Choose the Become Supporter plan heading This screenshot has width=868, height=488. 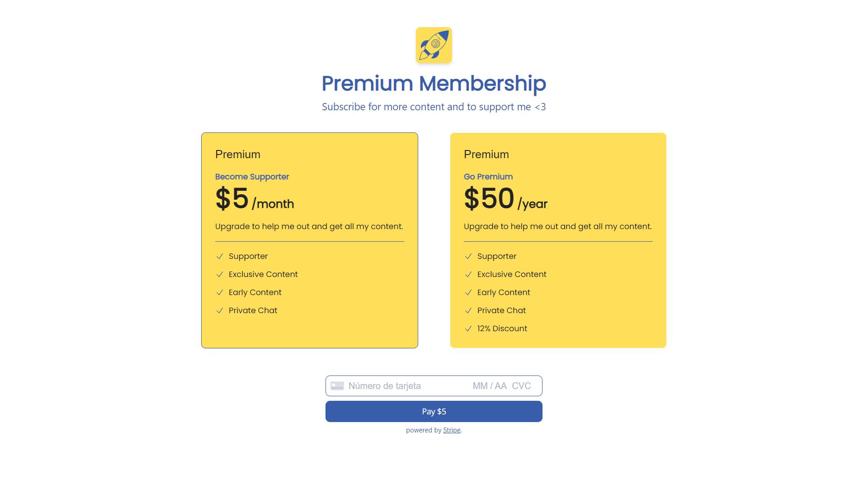click(252, 177)
